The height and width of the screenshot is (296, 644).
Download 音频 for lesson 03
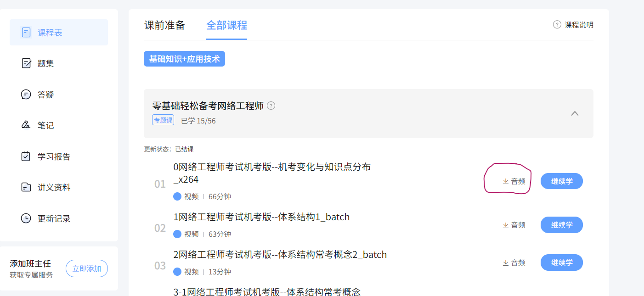click(x=514, y=262)
